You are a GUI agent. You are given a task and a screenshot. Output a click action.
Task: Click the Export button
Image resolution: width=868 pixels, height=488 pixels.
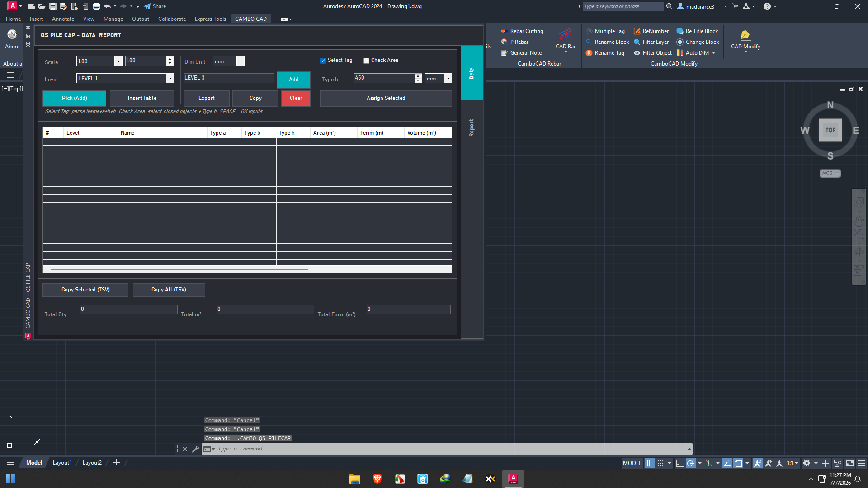coord(207,98)
